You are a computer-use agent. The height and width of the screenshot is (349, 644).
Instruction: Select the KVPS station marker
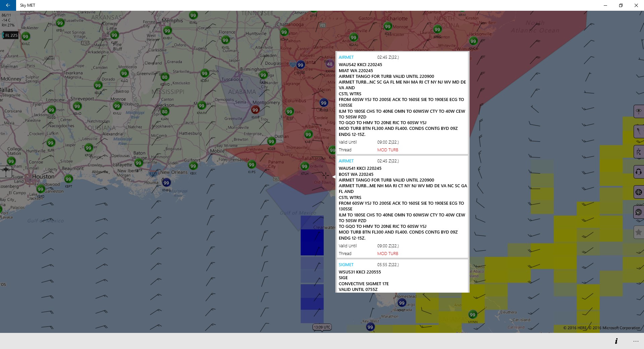[252, 165]
